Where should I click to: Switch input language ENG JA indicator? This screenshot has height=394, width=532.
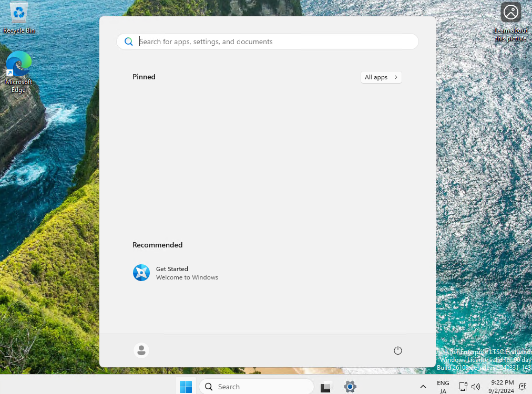(443, 387)
